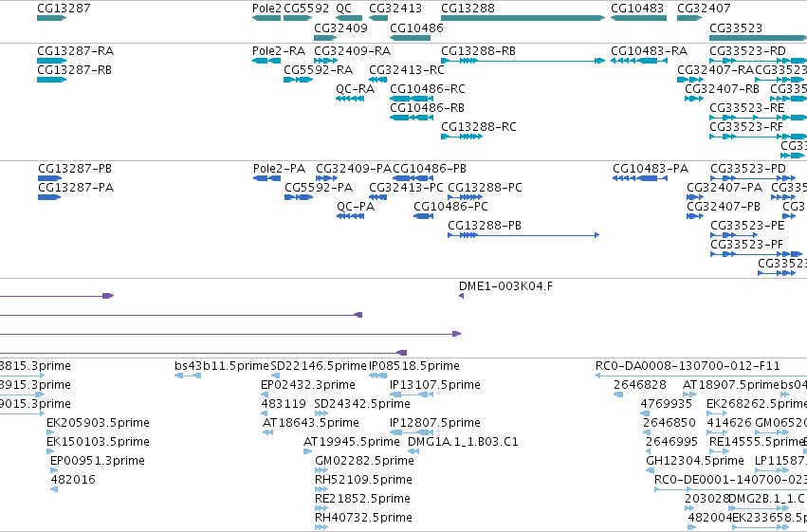Select transcript CG5592-RA
Screen dimensions: 807x532
[319, 70]
